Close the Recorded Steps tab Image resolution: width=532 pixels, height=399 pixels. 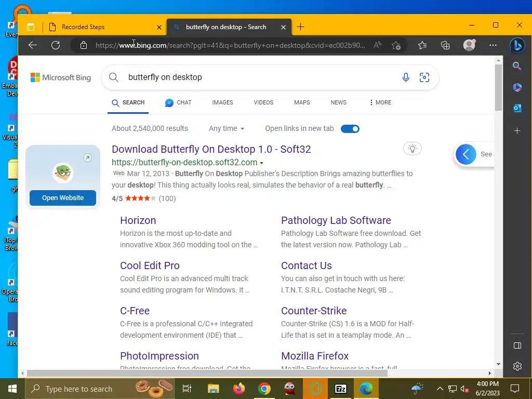pyautogui.click(x=159, y=27)
